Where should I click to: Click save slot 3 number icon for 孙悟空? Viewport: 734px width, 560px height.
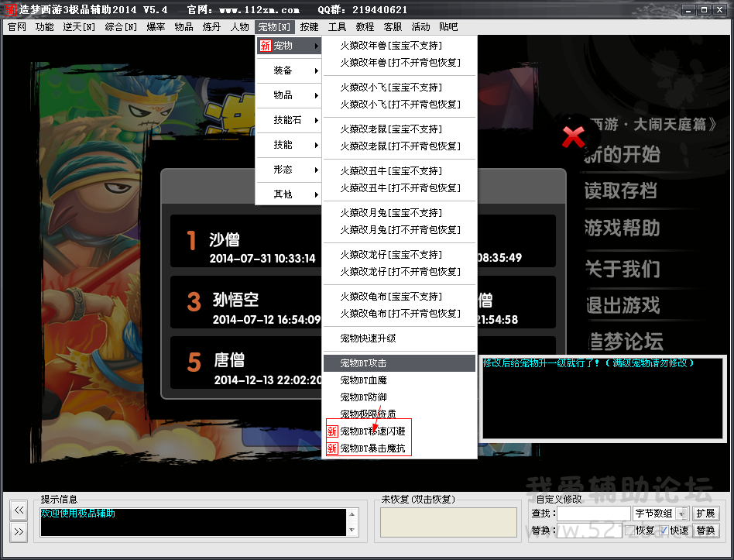pyautogui.click(x=194, y=301)
